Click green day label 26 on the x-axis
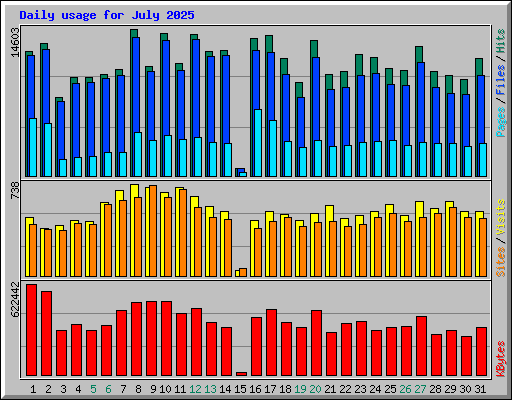Screen dimensions: 512x400 405,389
